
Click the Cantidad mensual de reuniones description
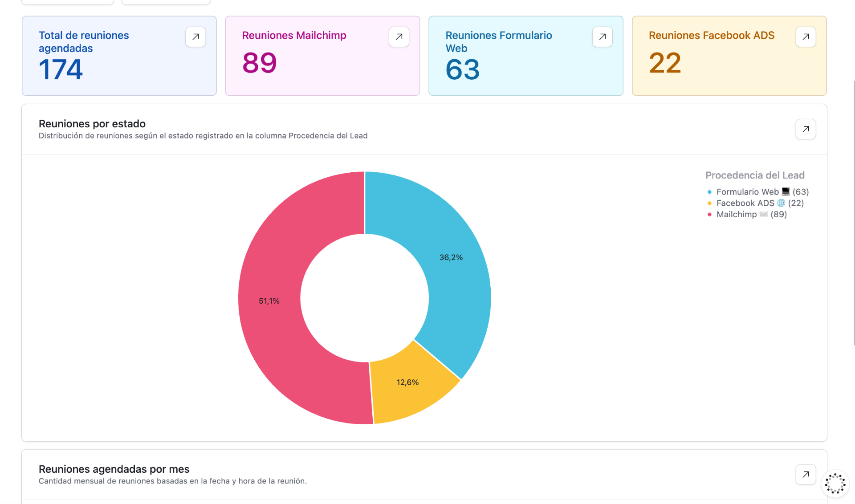click(x=173, y=481)
